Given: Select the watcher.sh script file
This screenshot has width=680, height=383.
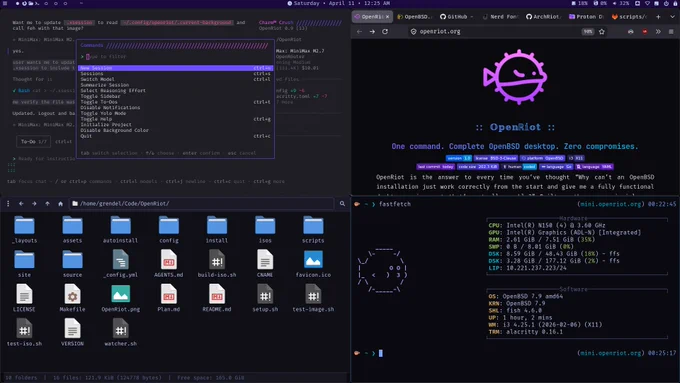Looking at the screenshot, I should point(121,333).
